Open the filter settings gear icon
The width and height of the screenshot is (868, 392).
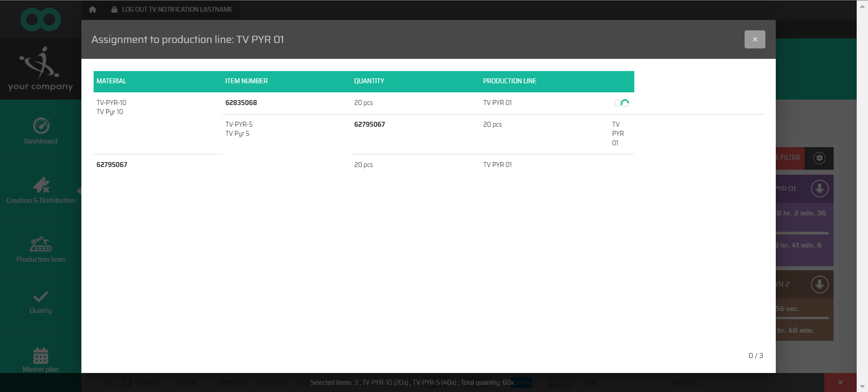[x=819, y=158]
